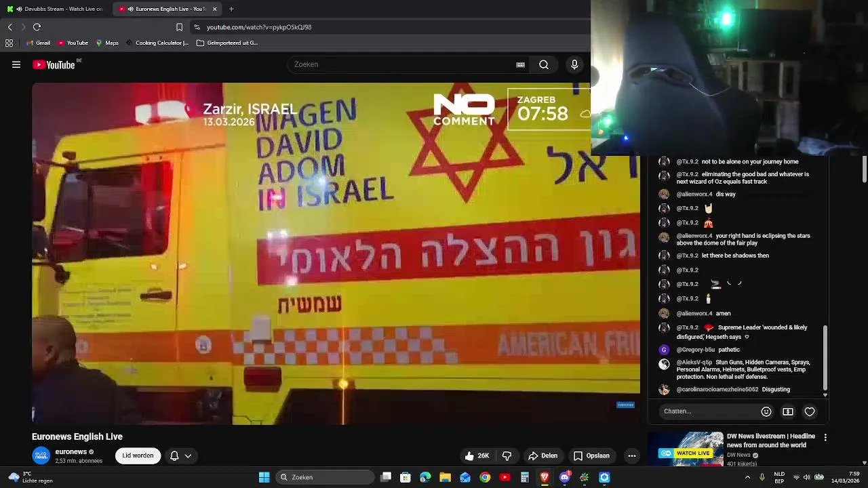Open Cooking Calculator bookmark
This screenshot has height=488, width=868.
157,43
